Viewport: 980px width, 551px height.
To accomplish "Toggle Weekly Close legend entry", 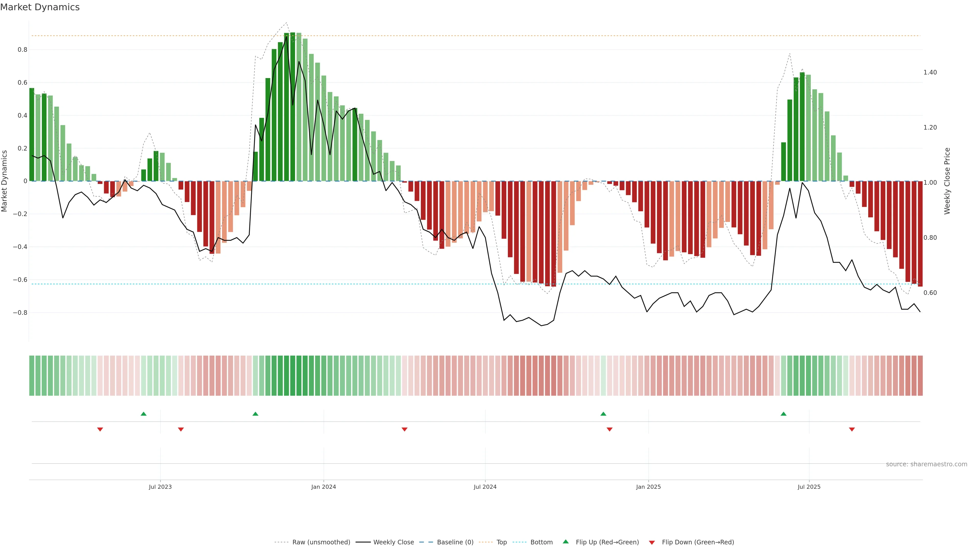I will [x=393, y=542].
